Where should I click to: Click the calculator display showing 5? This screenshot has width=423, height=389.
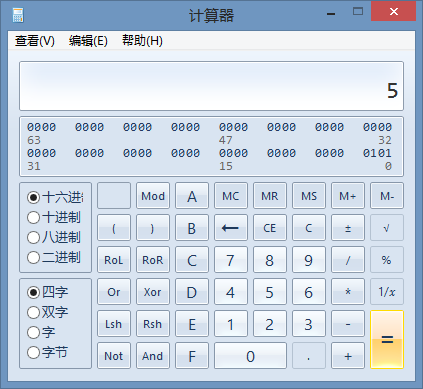tap(211, 86)
